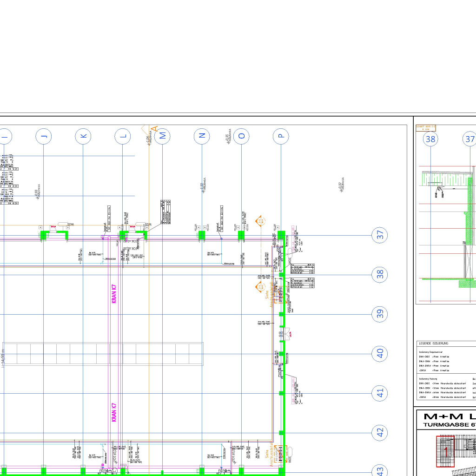Screen dimensions: 476x476
Task: Select the axis bubble labeled M
Action: click(163, 136)
